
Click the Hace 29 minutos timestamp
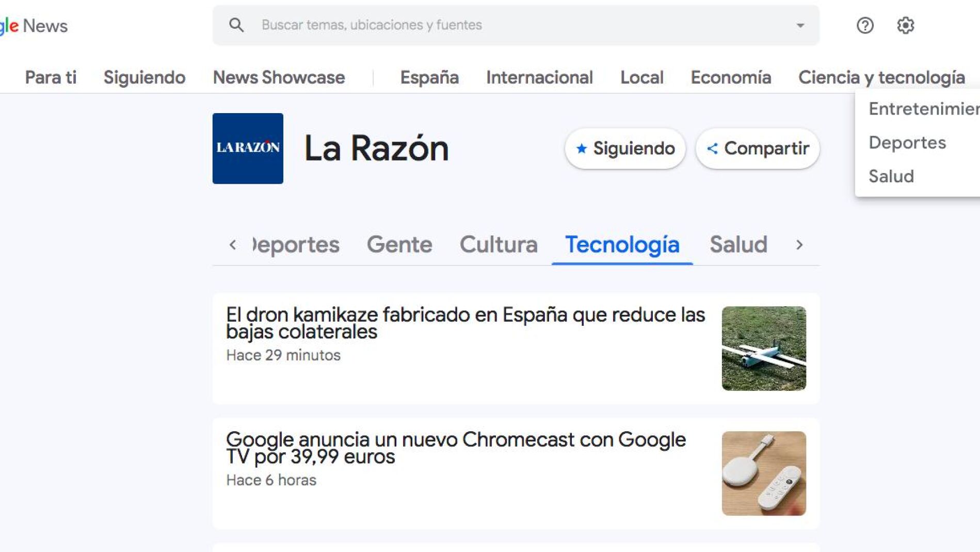click(283, 355)
